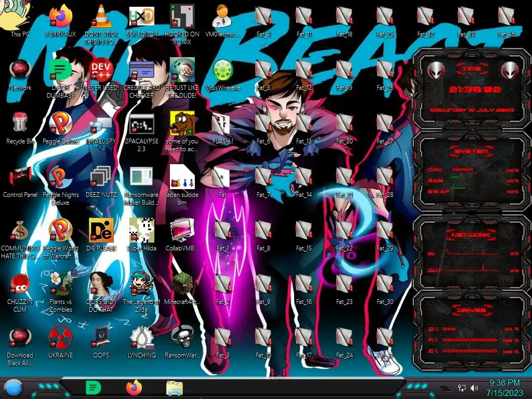This screenshot has height=399, width=532.
Task: Click the left alien head logo
Action: tap(436, 71)
